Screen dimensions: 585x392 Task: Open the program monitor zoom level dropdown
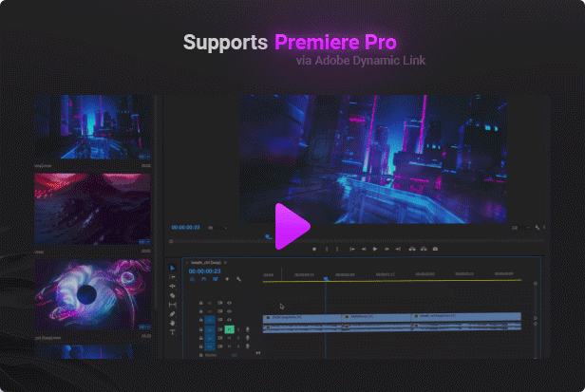pyautogui.click(x=218, y=228)
